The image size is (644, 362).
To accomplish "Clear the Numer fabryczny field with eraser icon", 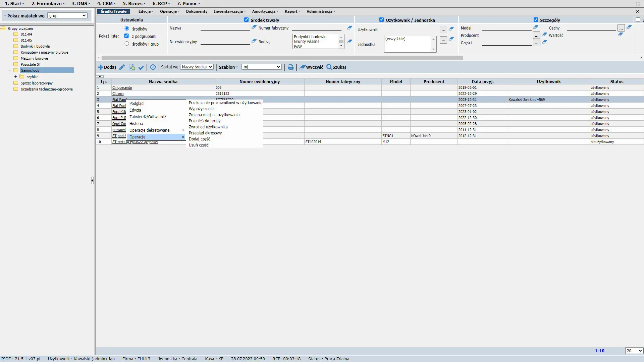I will [350, 28].
